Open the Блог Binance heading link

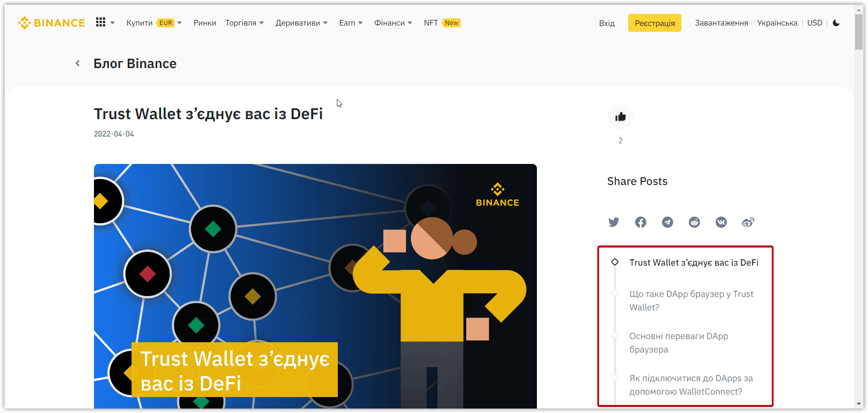pos(135,64)
